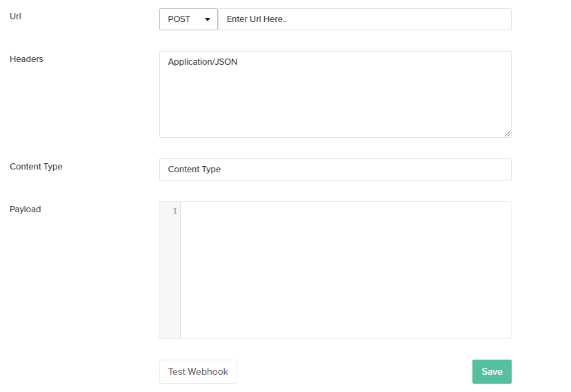The height and width of the screenshot is (392, 571).
Task: Grab the Headers textarea resize handle
Action: pyautogui.click(x=508, y=134)
